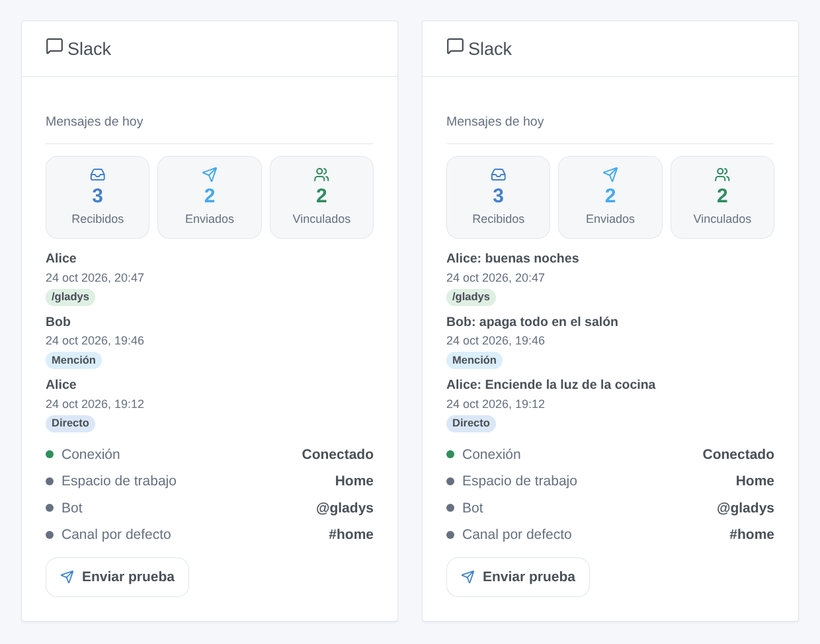Click the /gladys tag in the left card
820x644 pixels.
pyautogui.click(x=70, y=297)
